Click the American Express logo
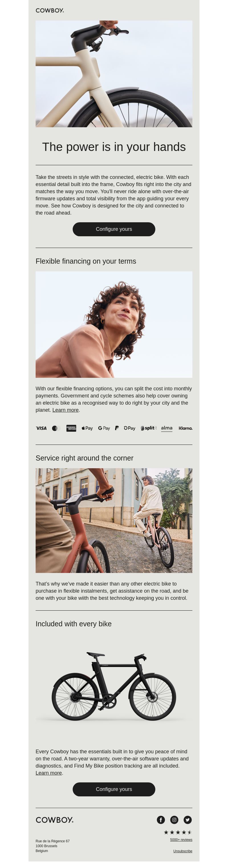 click(72, 428)
